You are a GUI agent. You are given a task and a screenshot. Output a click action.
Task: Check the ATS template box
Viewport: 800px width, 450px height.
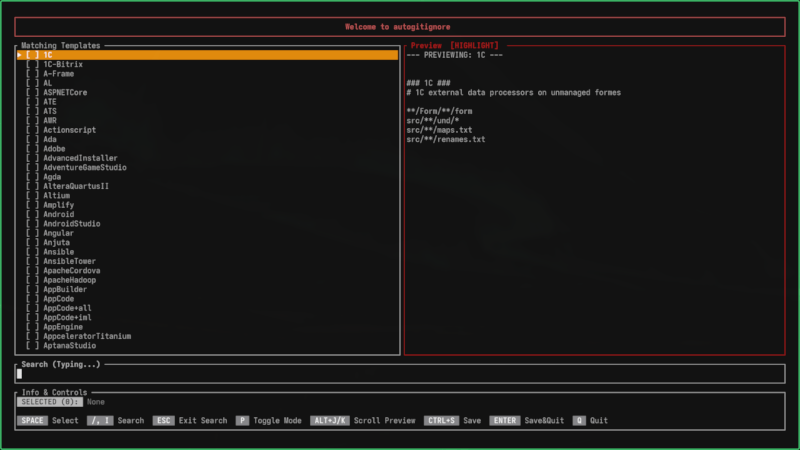coord(32,111)
